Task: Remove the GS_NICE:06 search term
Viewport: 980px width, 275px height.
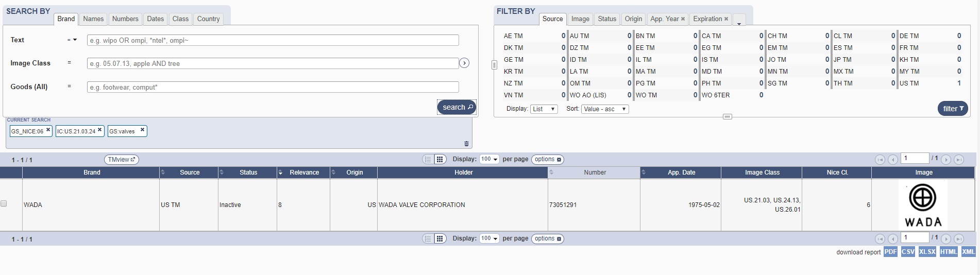Action: tap(48, 130)
